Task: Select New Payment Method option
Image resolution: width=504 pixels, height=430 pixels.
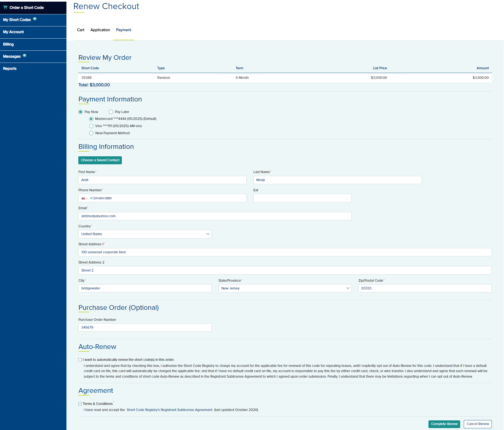Action: (x=91, y=133)
